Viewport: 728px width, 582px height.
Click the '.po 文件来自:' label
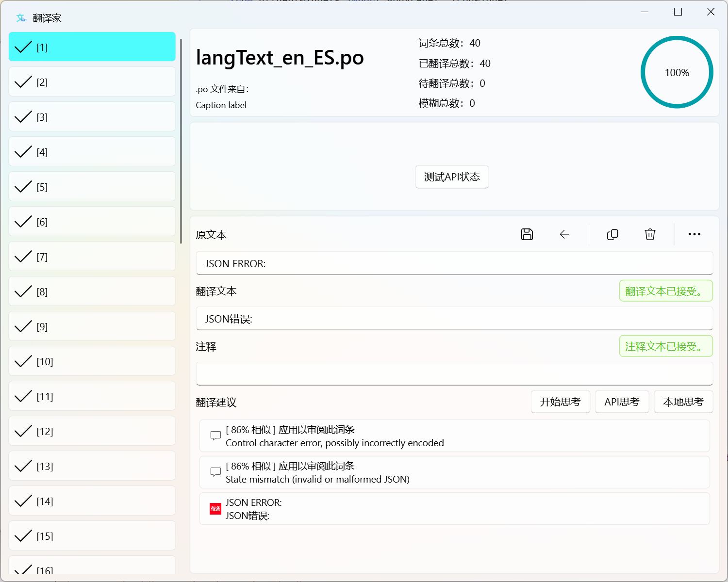222,89
